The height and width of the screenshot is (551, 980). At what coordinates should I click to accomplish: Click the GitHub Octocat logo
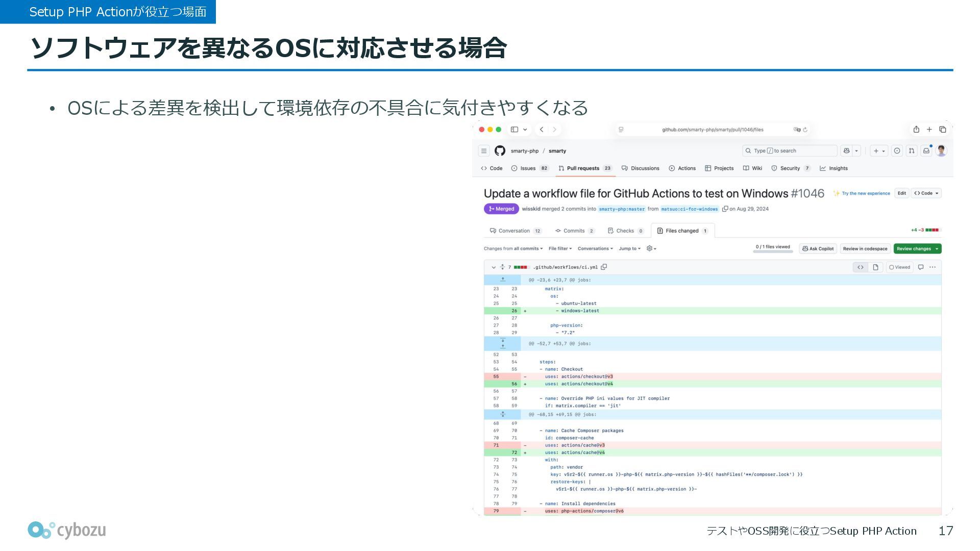[x=500, y=151]
